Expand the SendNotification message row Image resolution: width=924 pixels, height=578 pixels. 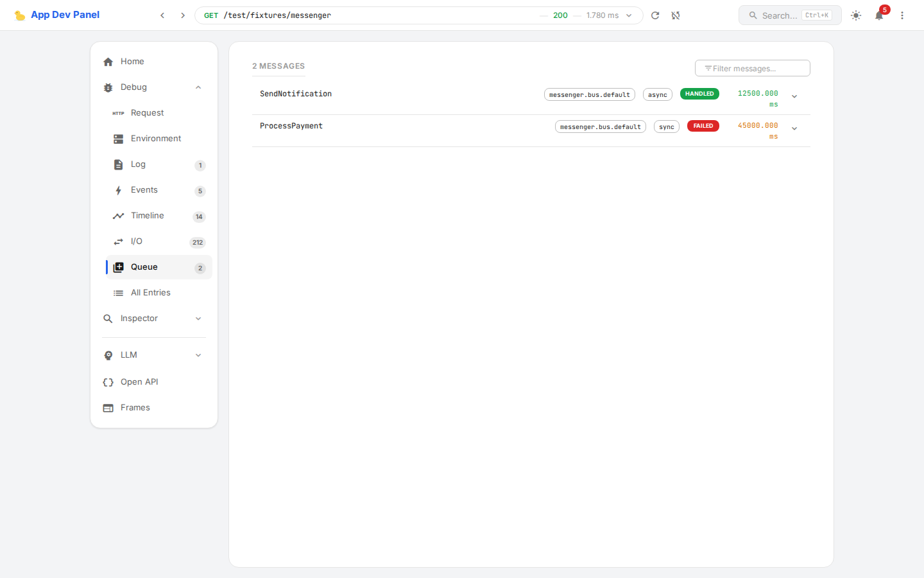tap(794, 96)
